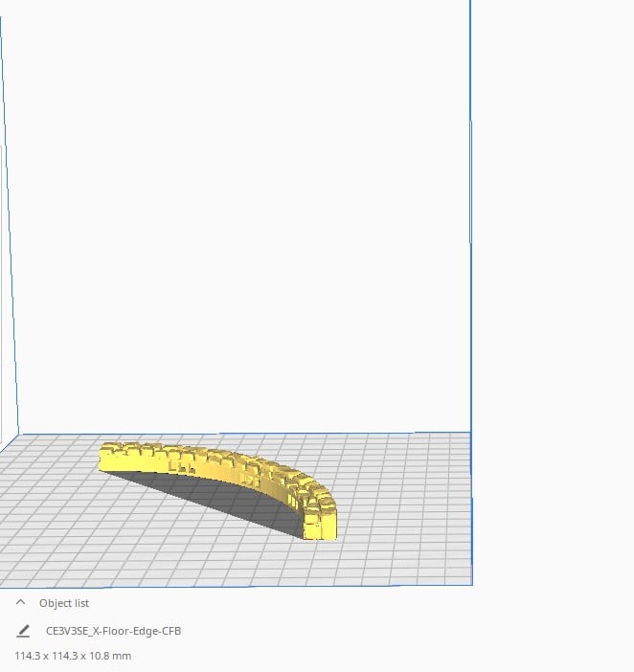Collapse the Object list with the chevron
Image resolution: width=634 pixels, height=672 pixels.
20,602
